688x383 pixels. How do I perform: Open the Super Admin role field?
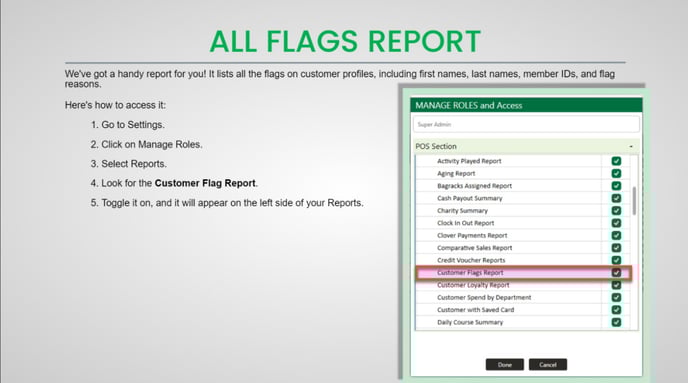click(526, 124)
